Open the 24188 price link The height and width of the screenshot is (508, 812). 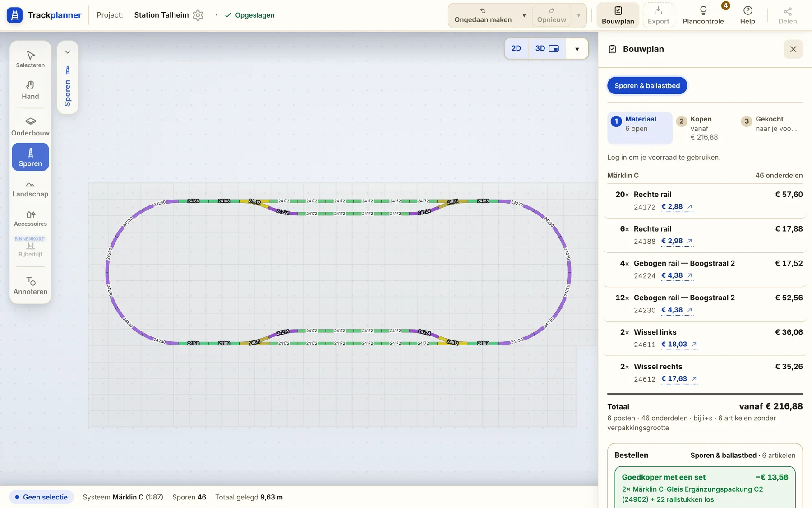tap(677, 241)
